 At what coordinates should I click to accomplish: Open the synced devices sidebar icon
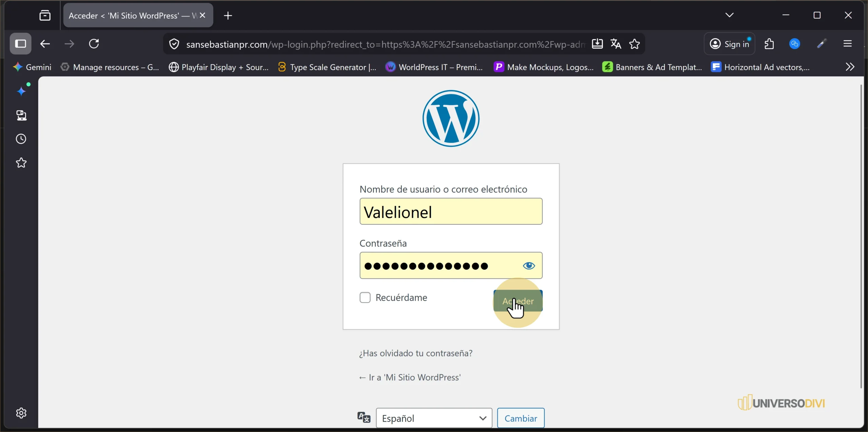click(21, 116)
